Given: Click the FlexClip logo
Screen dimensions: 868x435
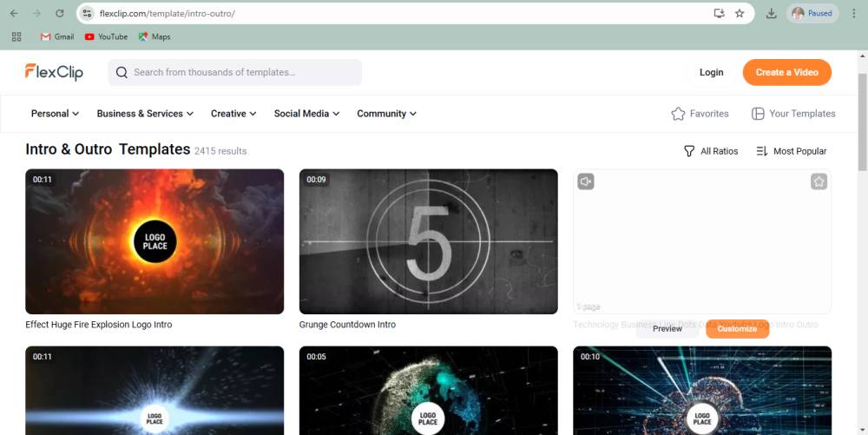Looking at the screenshot, I should coord(54,72).
